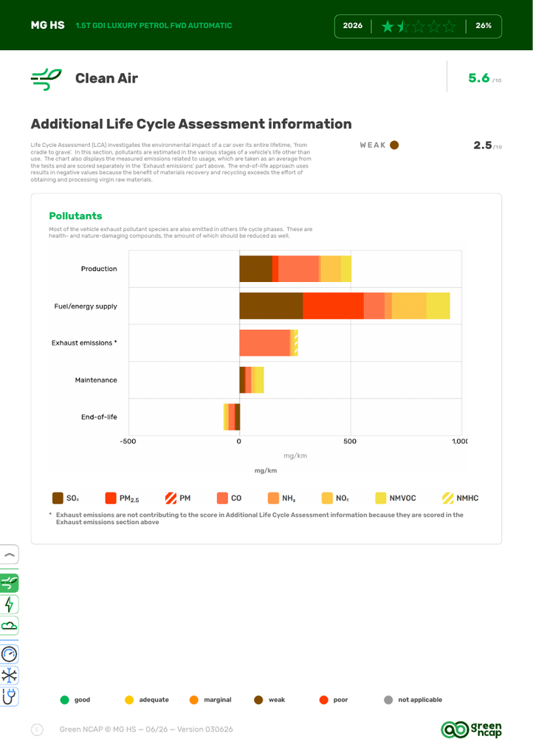Viewport: 533px width, 756px height.
Task: Click the page number circle in the footer
Action: click(37, 729)
